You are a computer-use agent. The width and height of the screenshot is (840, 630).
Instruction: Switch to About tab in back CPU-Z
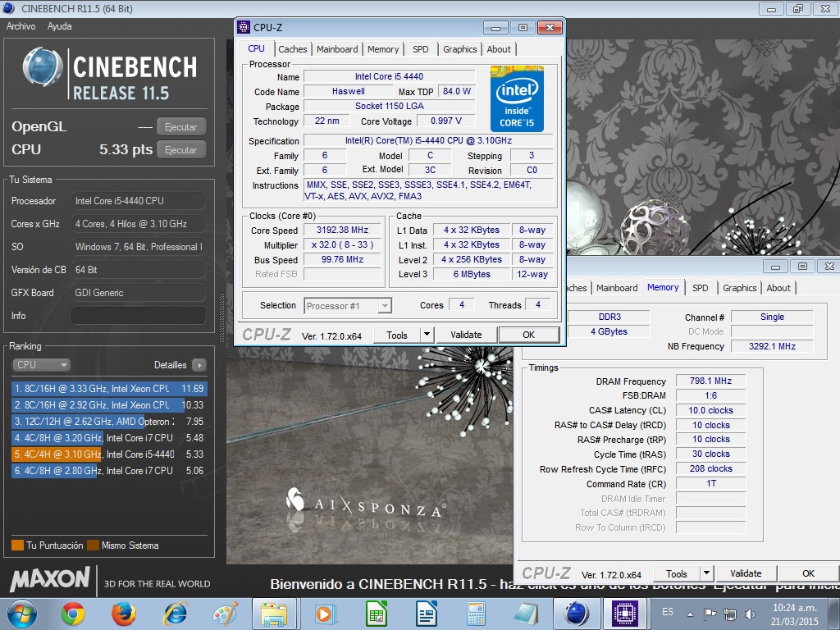point(778,288)
